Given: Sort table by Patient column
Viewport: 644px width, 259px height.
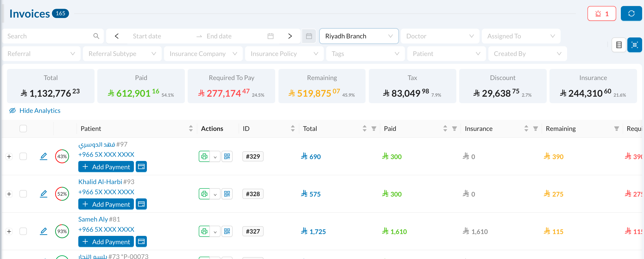Looking at the screenshot, I should [191, 129].
